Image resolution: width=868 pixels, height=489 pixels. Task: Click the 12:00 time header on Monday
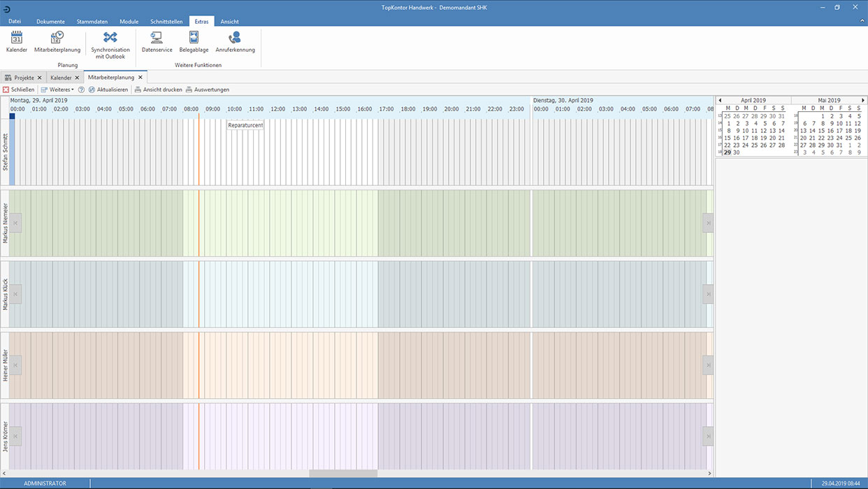click(278, 109)
